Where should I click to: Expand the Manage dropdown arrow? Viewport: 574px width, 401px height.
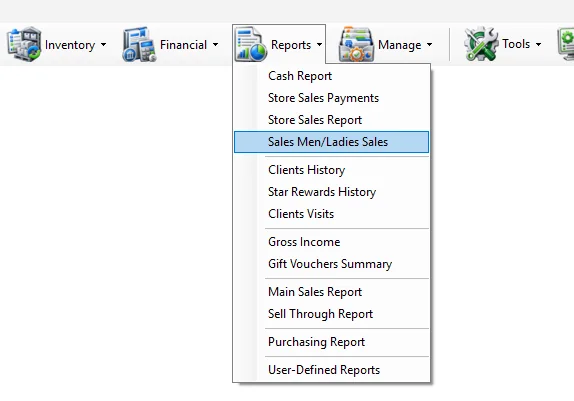[429, 45]
